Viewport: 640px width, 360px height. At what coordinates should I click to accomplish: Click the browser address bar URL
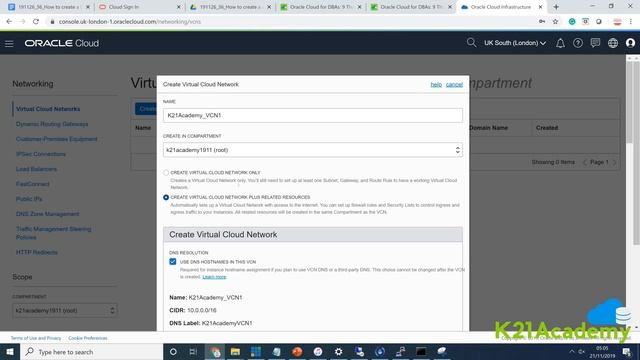[x=130, y=22]
